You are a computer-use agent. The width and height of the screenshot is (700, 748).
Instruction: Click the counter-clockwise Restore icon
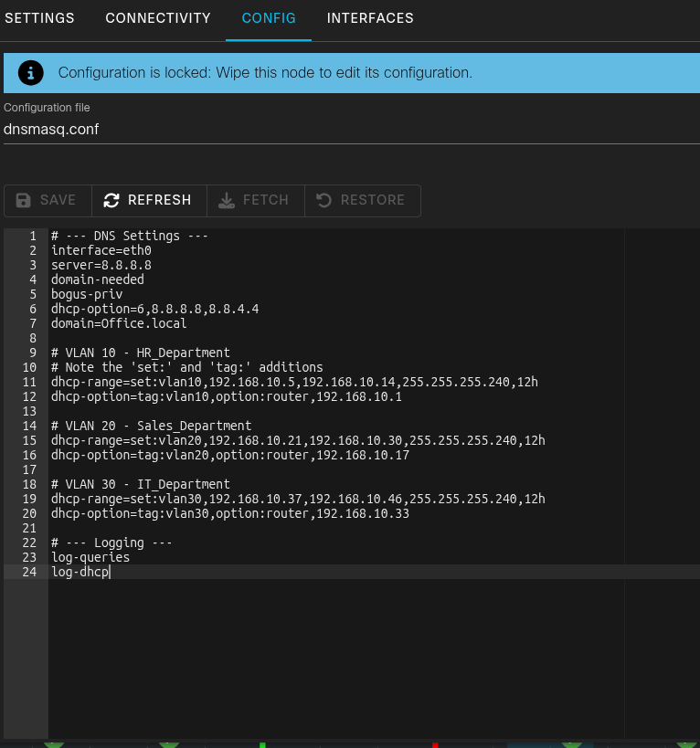pos(323,200)
